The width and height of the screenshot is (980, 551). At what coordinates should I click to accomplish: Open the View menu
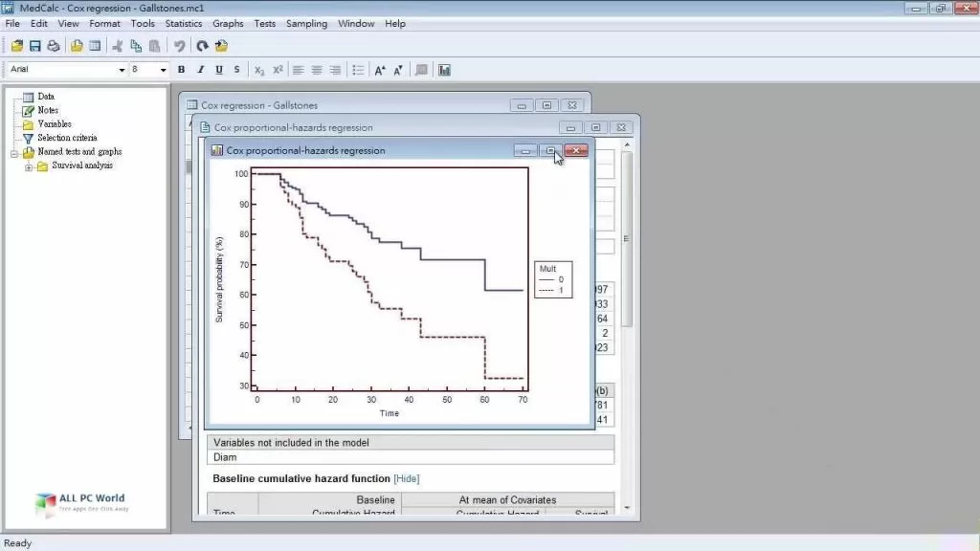(x=68, y=24)
